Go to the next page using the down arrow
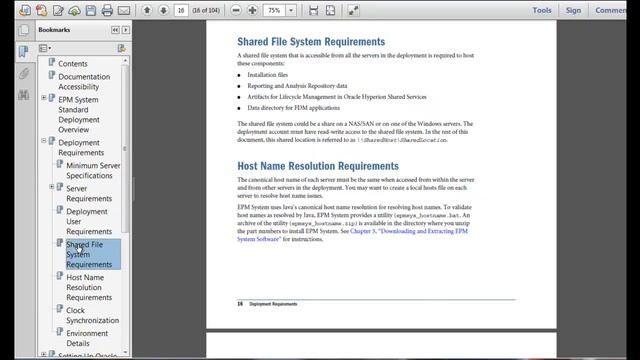 tap(163, 10)
